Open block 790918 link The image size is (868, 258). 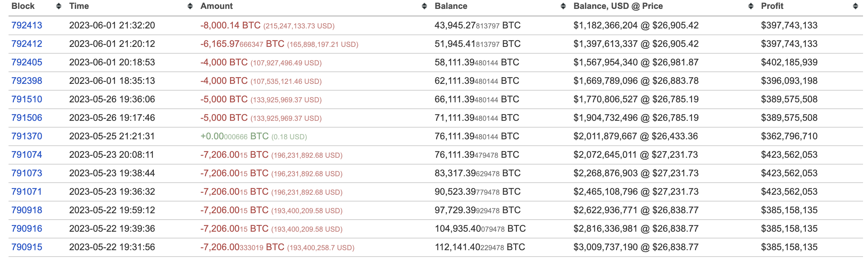[27, 210]
